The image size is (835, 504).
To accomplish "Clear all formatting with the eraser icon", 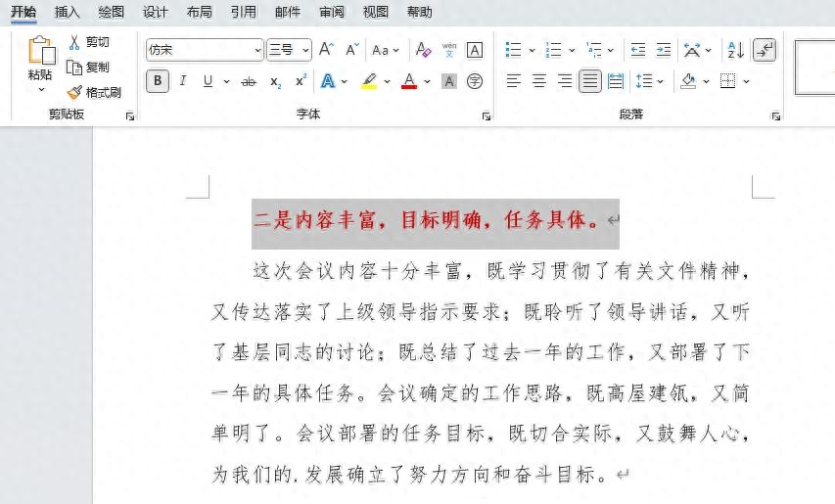I will (x=423, y=50).
